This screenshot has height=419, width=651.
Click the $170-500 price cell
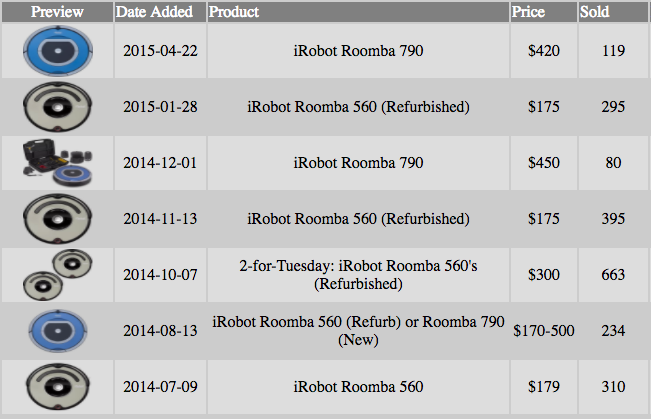click(x=543, y=331)
